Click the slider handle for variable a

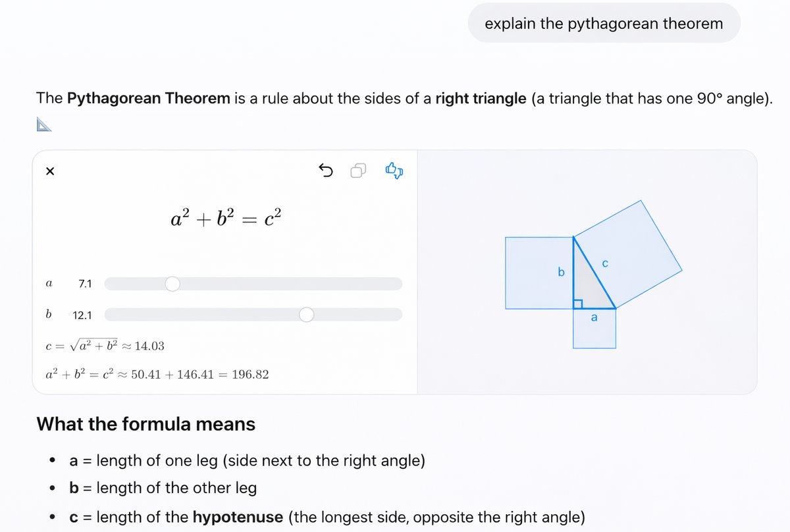point(172,284)
